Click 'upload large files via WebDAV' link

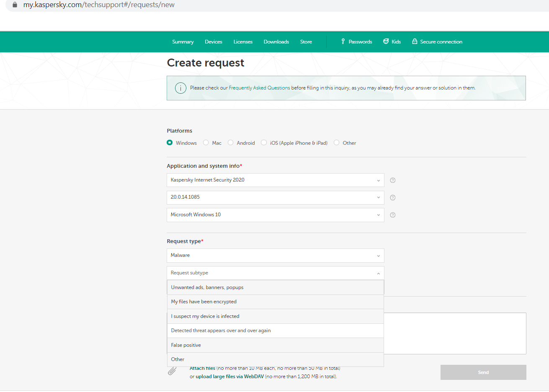pos(229,377)
